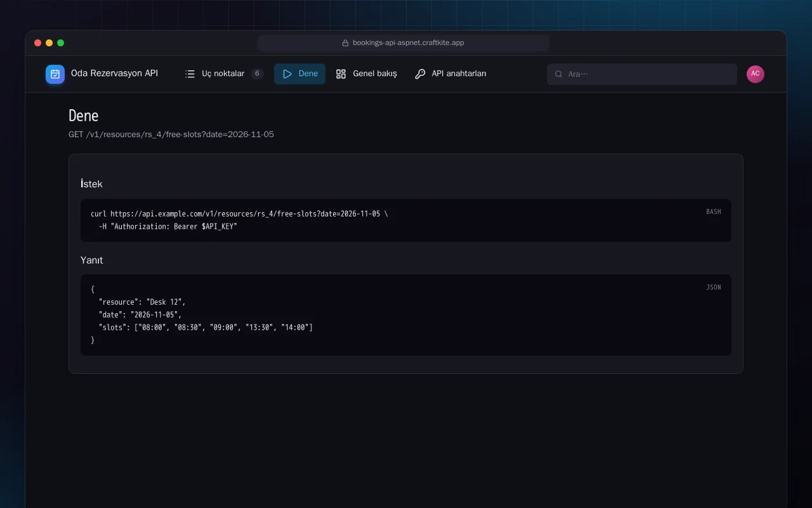Close the window with the red button
The image size is (812, 508).
point(38,43)
